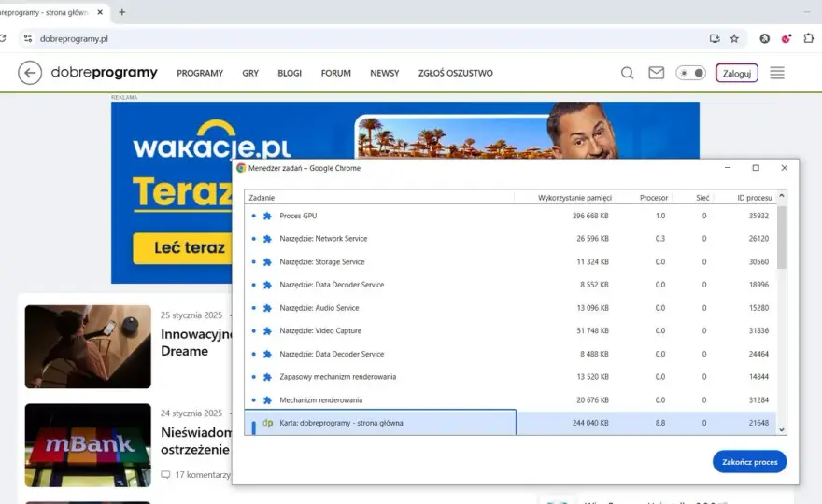
Task: Toggle the dark mode switch
Action: pos(690,73)
